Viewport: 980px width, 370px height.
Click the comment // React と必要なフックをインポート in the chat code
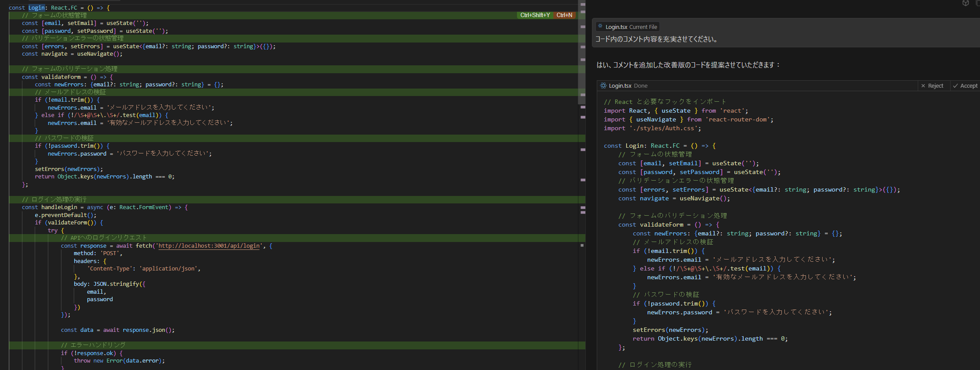[665, 102]
